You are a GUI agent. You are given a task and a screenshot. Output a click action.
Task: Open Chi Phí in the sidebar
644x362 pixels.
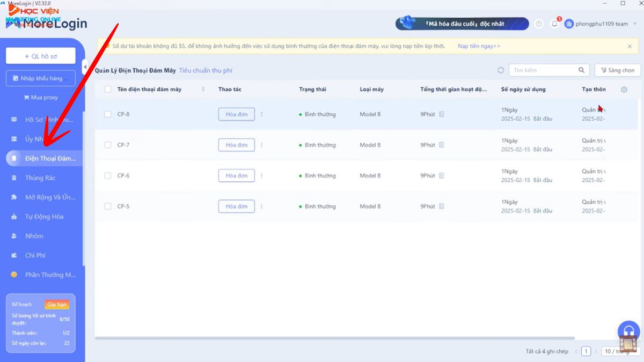44,255
